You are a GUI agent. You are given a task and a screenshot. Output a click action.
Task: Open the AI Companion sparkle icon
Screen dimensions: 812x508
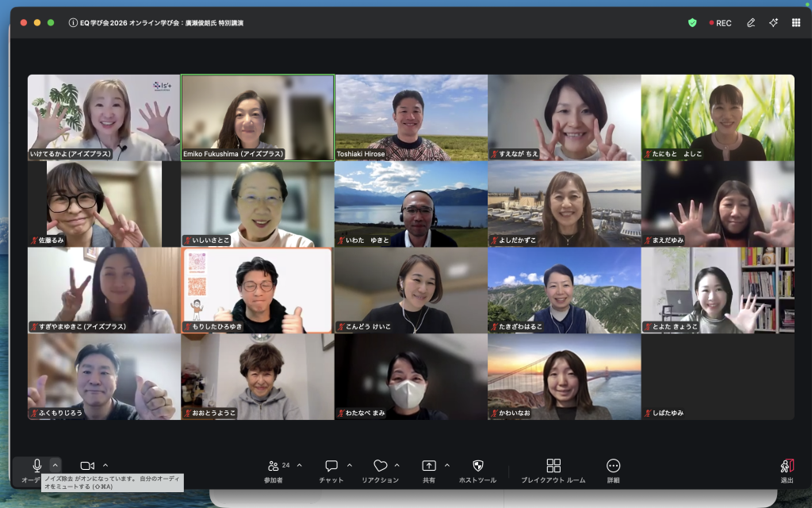[773, 23]
